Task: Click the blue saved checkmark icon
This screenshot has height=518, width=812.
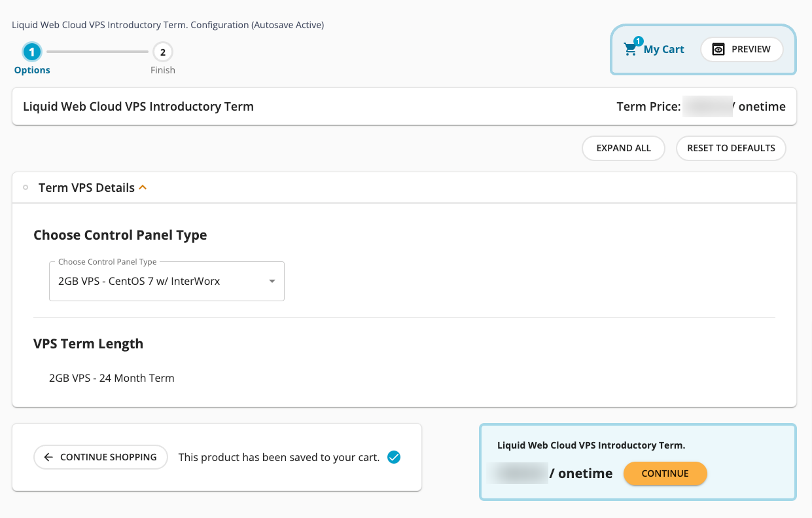Action: [x=393, y=457]
